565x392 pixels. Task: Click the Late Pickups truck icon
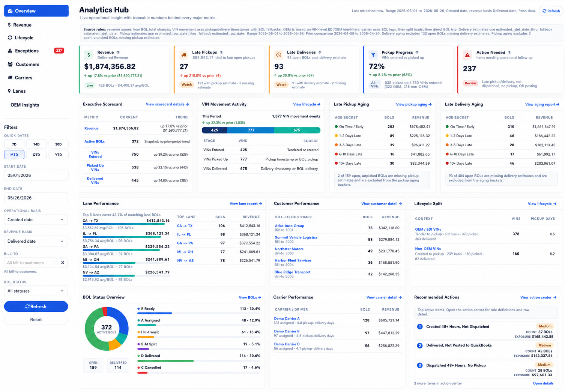click(x=184, y=55)
